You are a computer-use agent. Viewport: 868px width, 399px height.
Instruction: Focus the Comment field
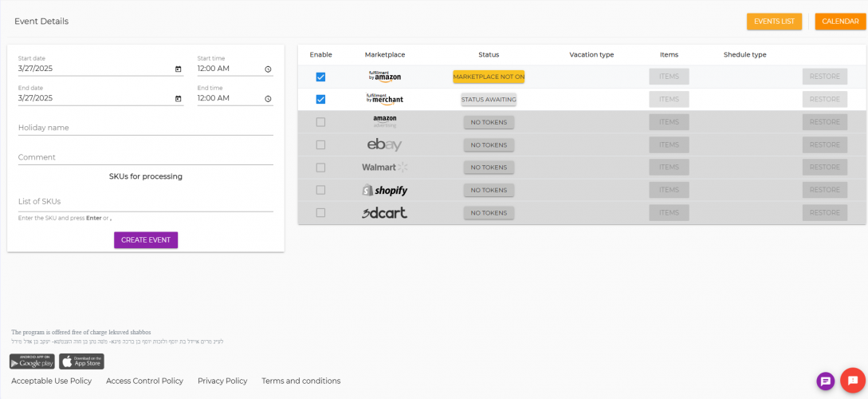[146, 157]
